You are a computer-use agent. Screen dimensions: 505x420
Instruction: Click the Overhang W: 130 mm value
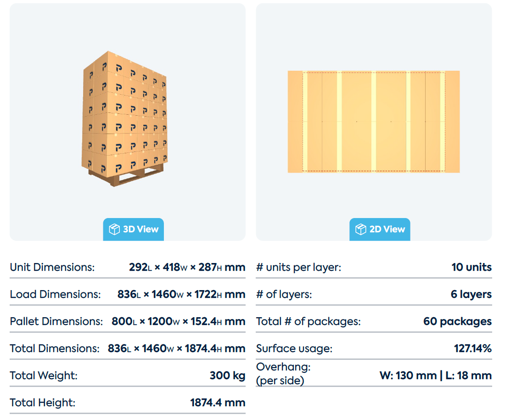coord(408,375)
